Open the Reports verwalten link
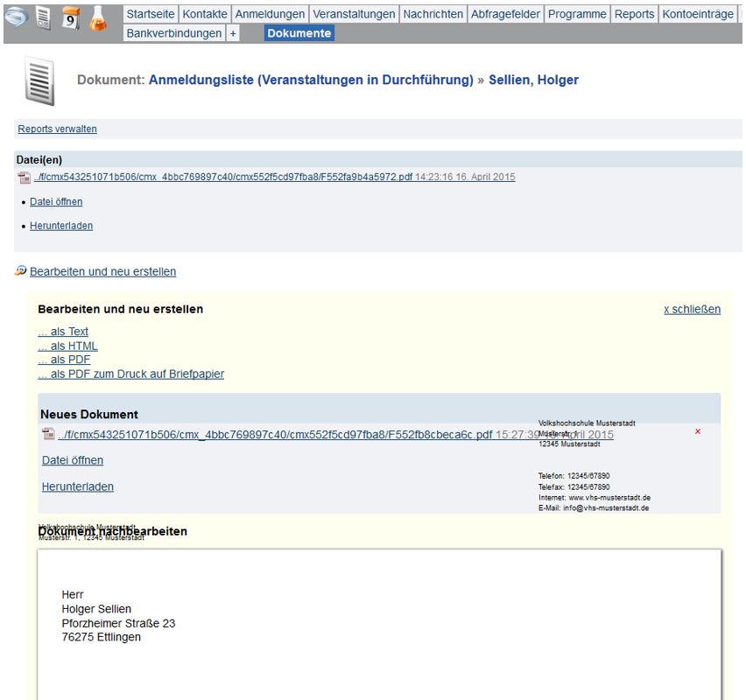The image size is (746, 700). click(57, 129)
